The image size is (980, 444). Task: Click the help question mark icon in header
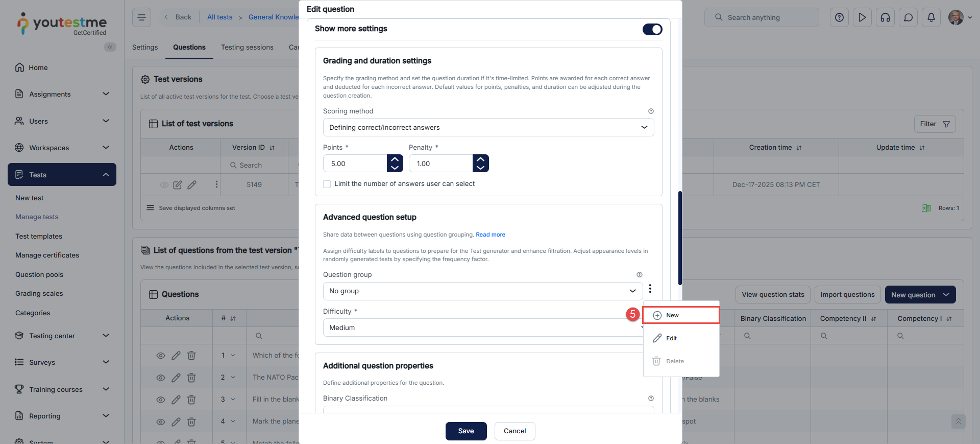point(839,17)
